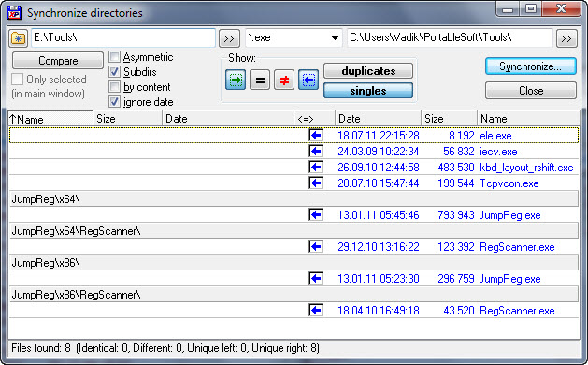Viewport: 588px width, 365px height.
Task: Click the Close button
Action: (531, 91)
